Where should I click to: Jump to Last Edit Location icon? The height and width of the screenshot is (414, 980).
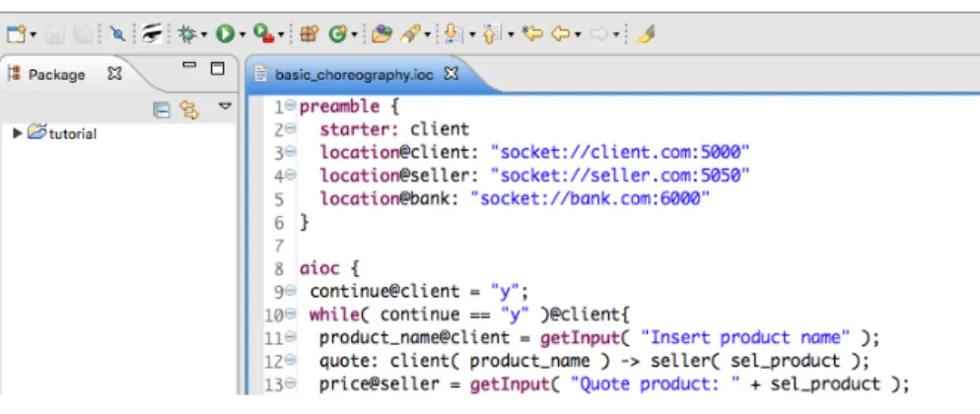(531, 34)
